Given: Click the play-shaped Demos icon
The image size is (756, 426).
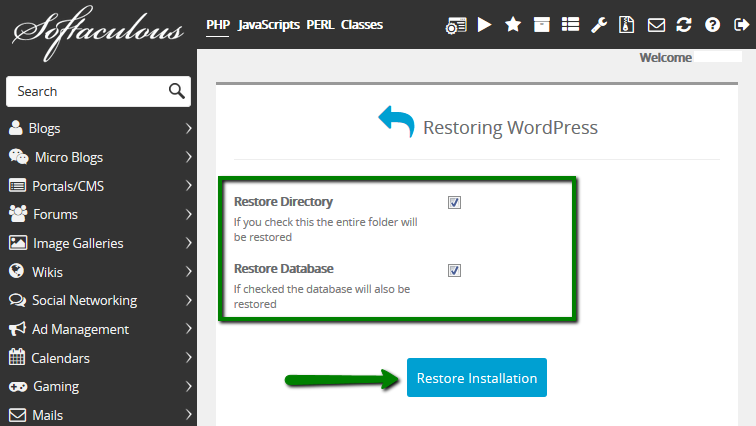Looking at the screenshot, I should pos(484,25).
